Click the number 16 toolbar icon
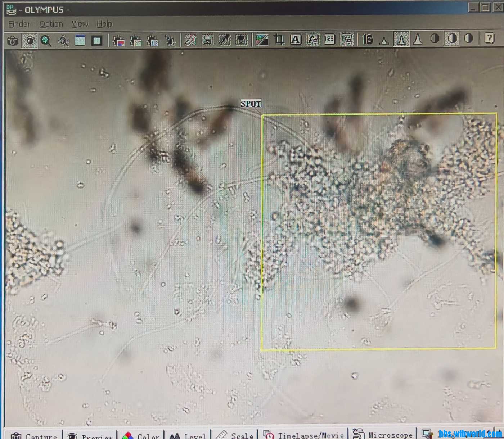 point(367,39)
